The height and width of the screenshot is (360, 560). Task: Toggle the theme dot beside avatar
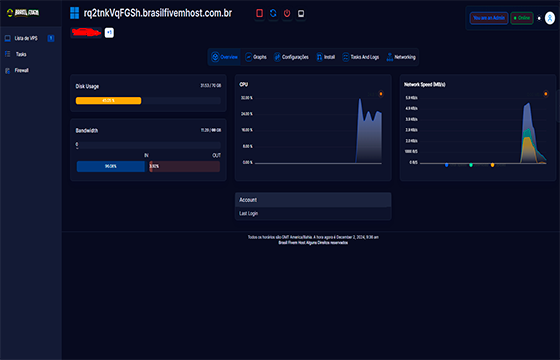tap(539, 18)
